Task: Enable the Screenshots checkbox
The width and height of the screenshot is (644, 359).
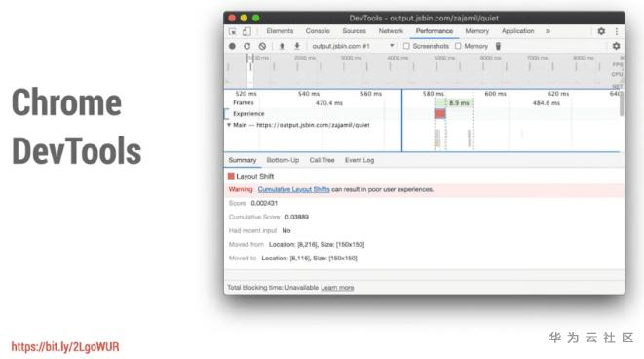Action: point(406,46)
